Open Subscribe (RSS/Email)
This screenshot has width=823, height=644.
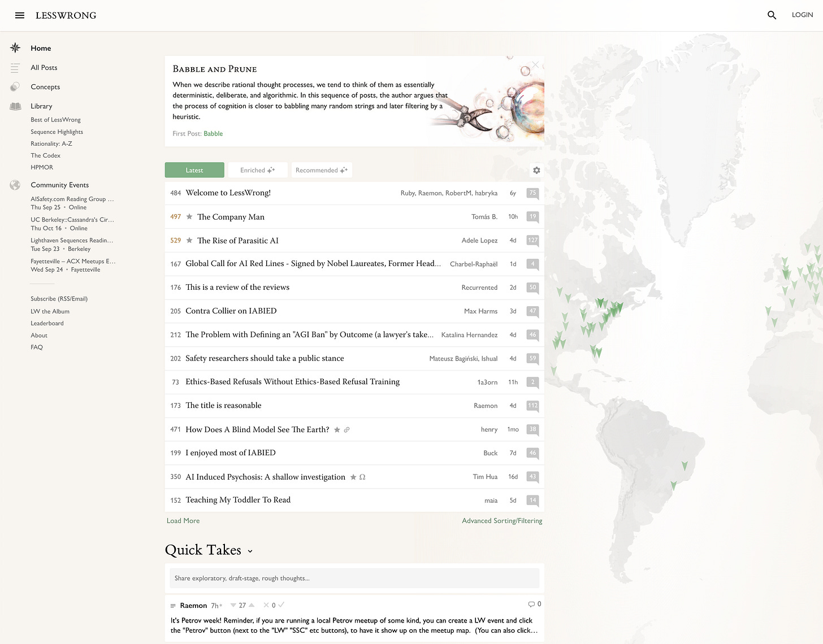[59, 299]
